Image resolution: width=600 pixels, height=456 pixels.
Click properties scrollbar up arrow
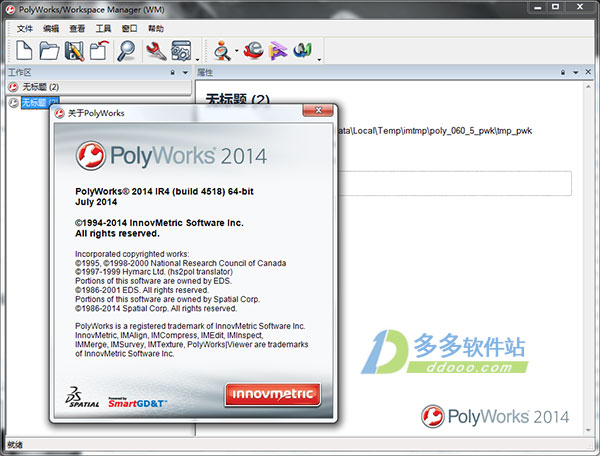point(589,87)
